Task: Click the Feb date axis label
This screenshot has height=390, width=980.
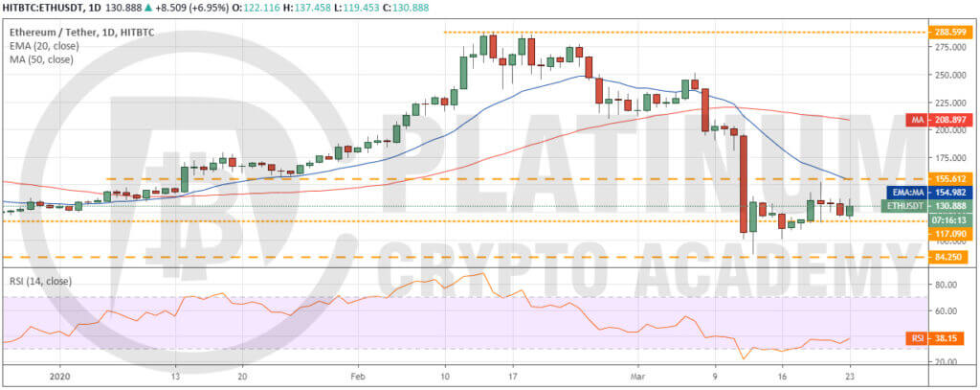Action: click(358, 378)
